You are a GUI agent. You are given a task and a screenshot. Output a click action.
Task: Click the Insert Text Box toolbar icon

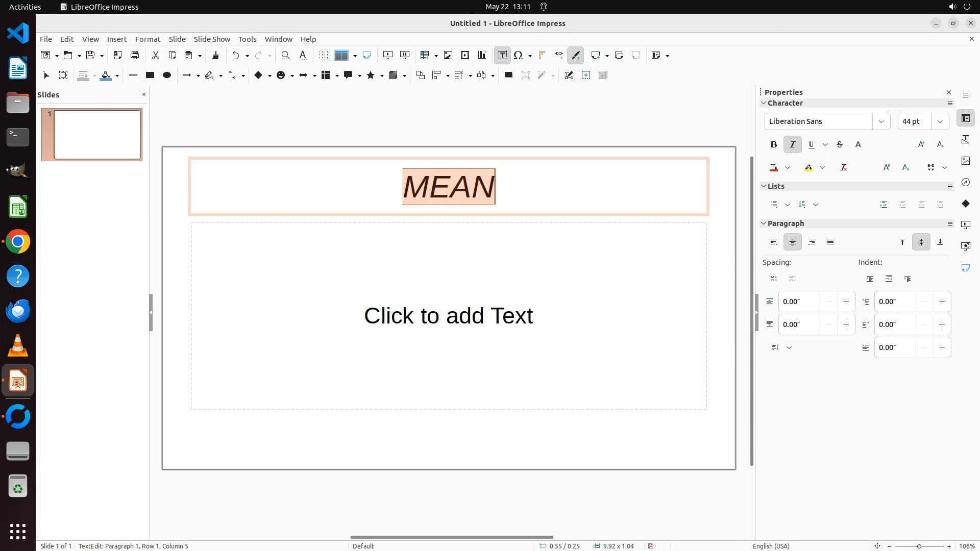502,55
